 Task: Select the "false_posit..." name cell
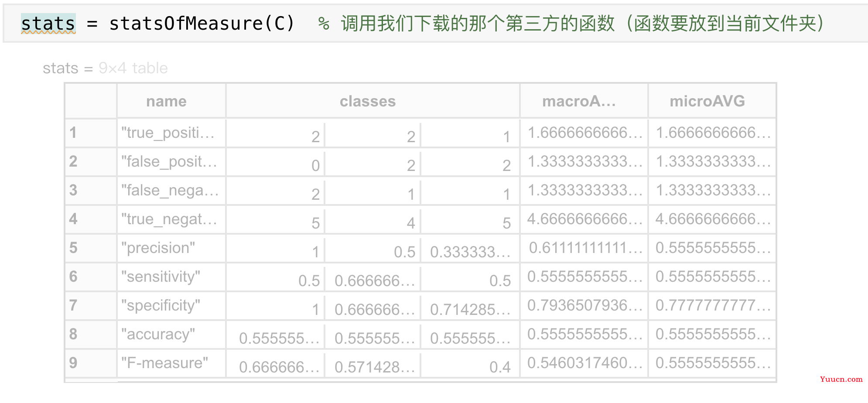[171, 161]
